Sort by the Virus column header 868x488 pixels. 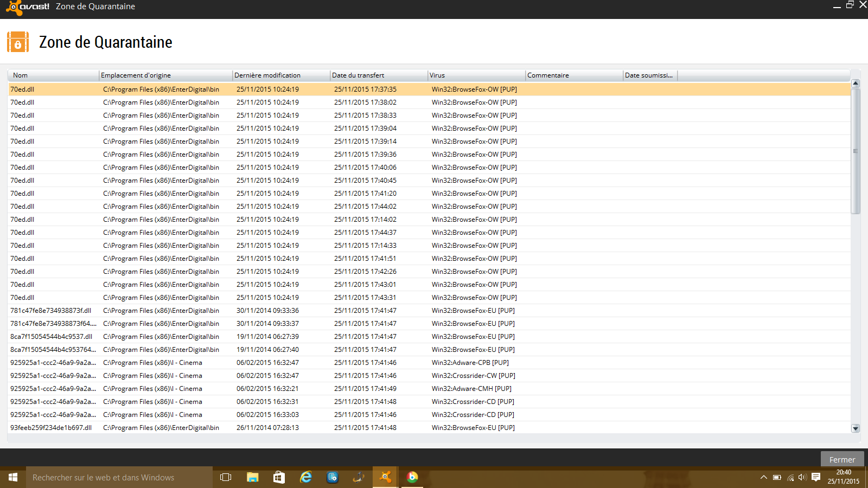(476, 75)
